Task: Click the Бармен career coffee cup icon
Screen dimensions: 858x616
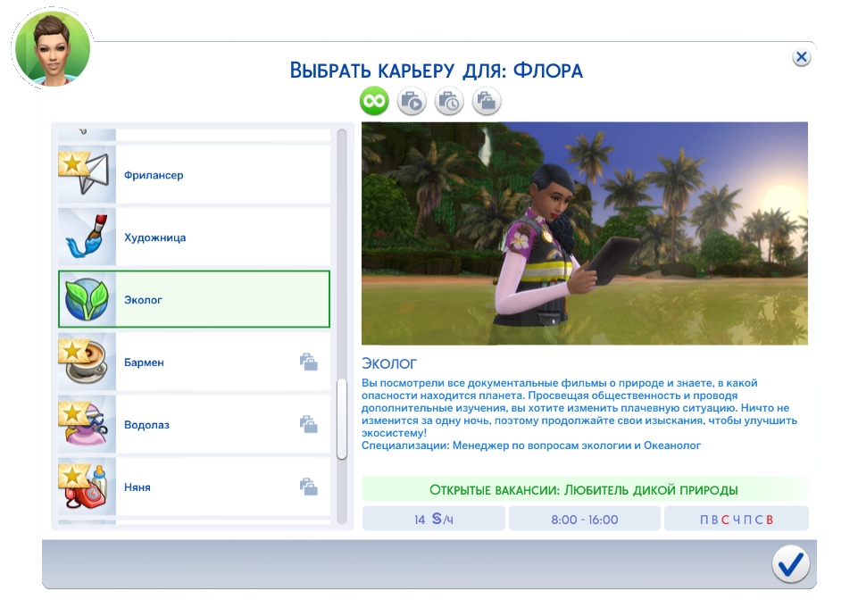Action: 86,362
